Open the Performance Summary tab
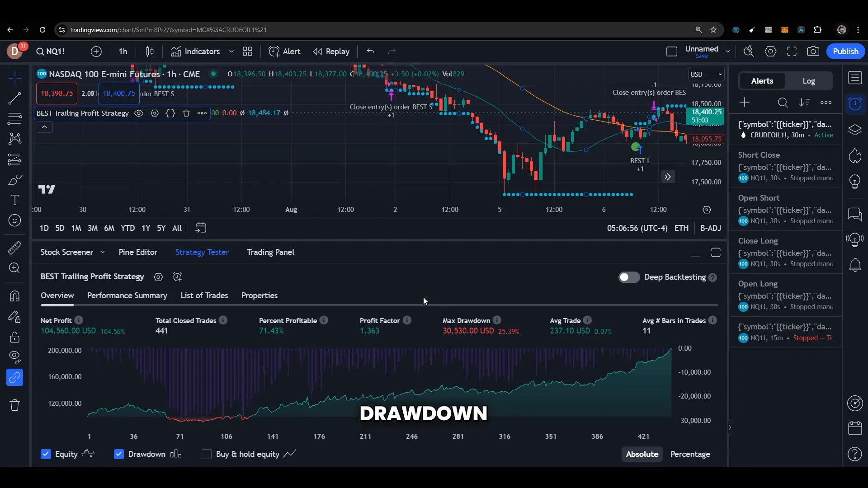Viewport: 868px width, 488px height. (127, 296)
